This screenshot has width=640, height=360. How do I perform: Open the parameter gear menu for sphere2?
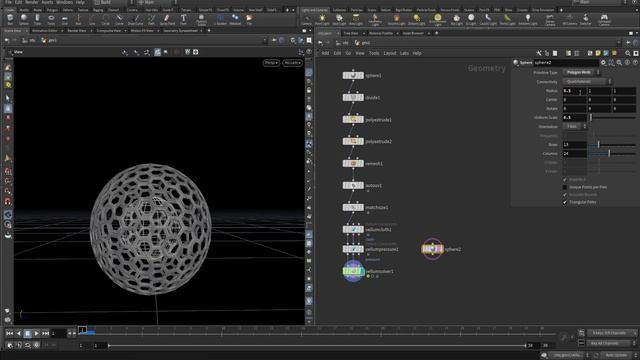pyautogui.click(x=603, y=62)
